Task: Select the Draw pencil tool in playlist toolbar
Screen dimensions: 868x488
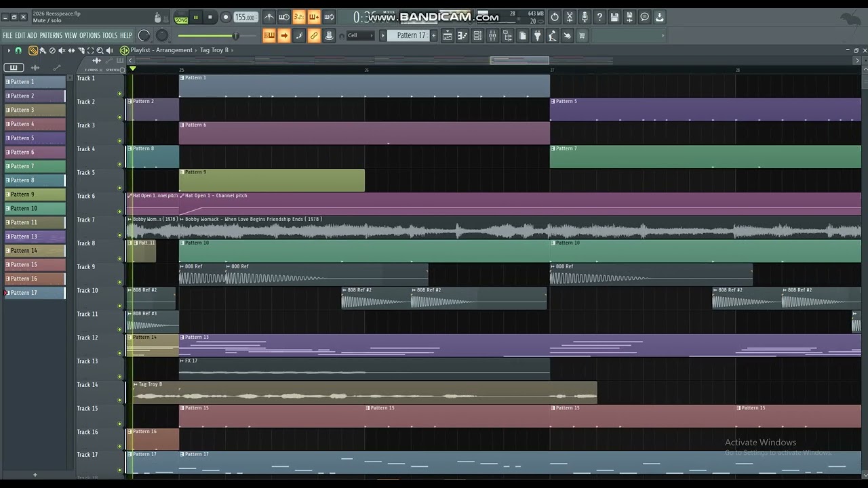Action: tap(33, 50)
